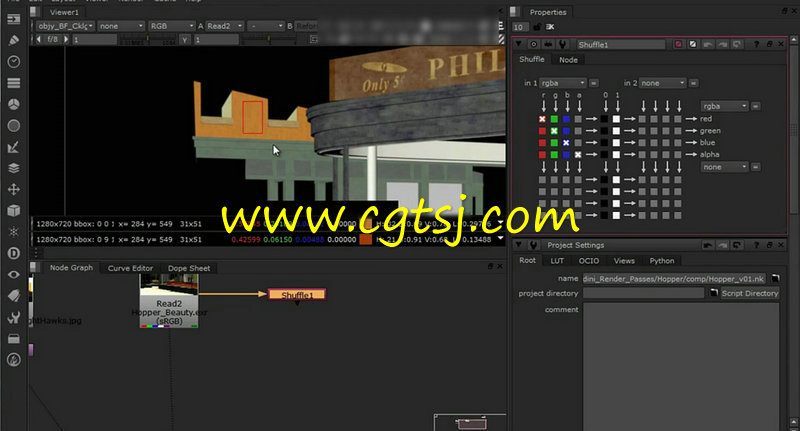800x431 pixels.
Task: Open the output rgba layer dropdown
Action: [723, 106]
